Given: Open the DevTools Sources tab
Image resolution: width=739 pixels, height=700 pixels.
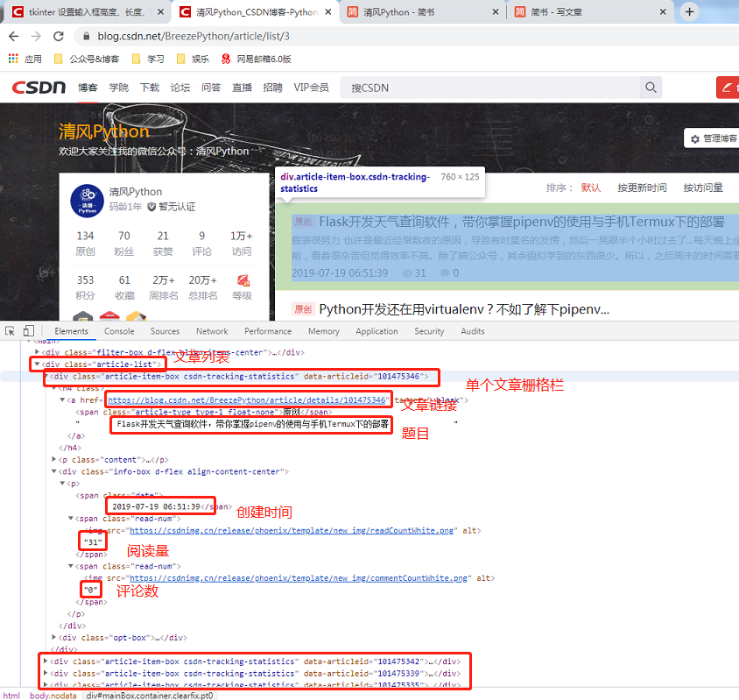Looking at the screenshot, I should click(x=165, y=331).
